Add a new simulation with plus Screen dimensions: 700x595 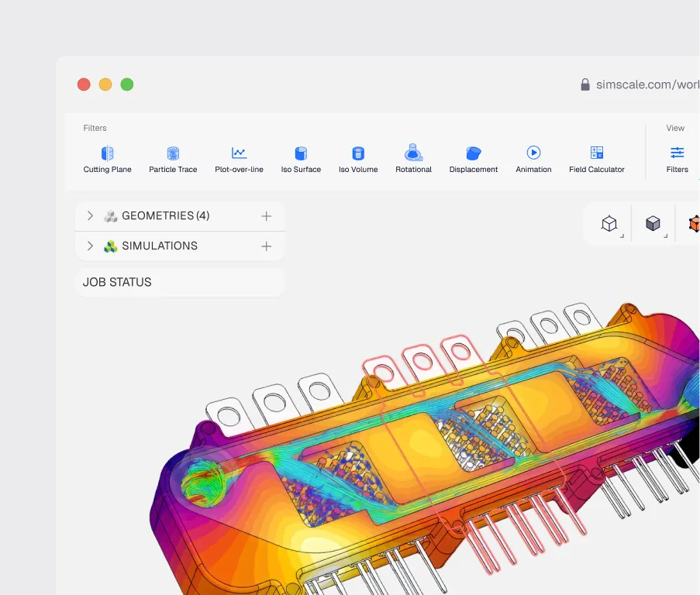tap(266, 246)
